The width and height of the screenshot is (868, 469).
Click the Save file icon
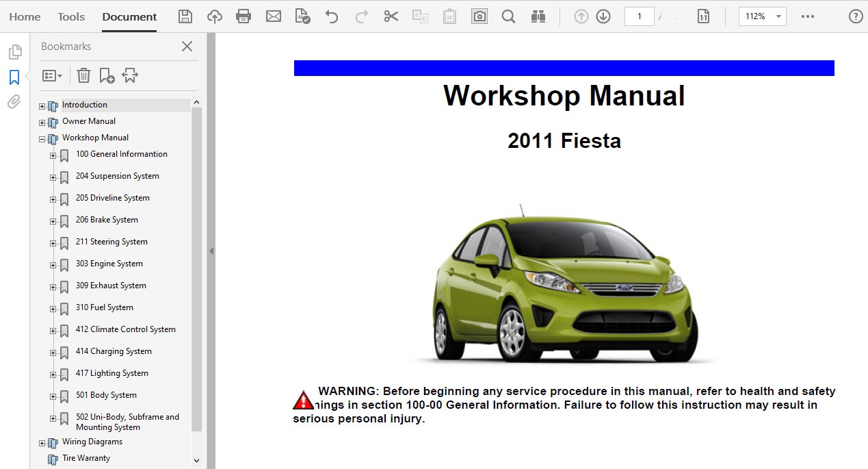coord(185,16)
